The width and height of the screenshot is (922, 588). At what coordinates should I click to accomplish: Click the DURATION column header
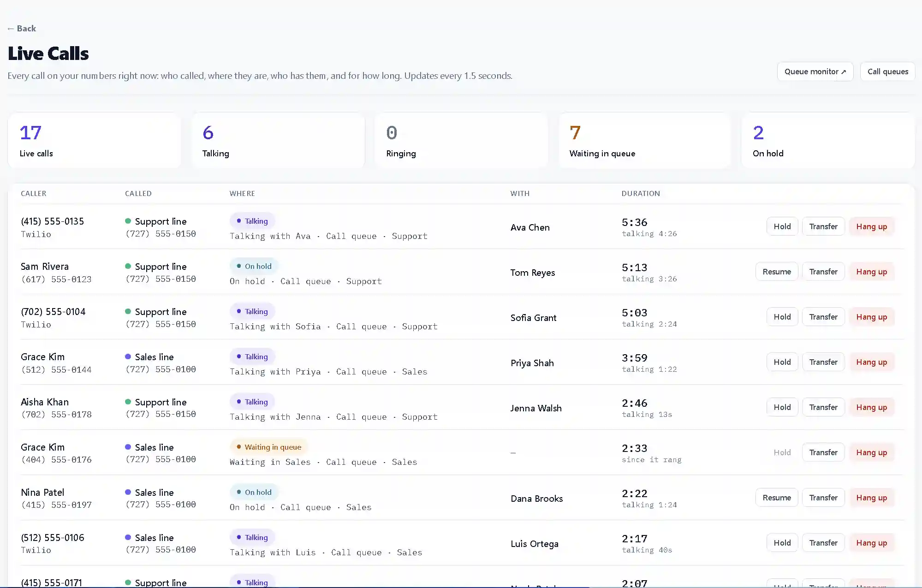click(x=641, y=194)
